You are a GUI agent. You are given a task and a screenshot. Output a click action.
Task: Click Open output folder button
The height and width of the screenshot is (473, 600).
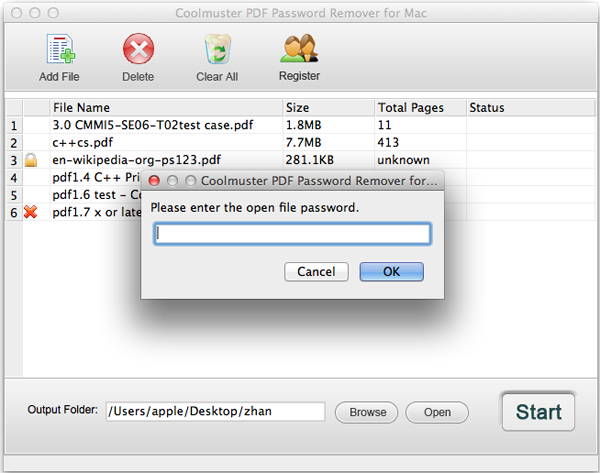(x=437, y=412)
